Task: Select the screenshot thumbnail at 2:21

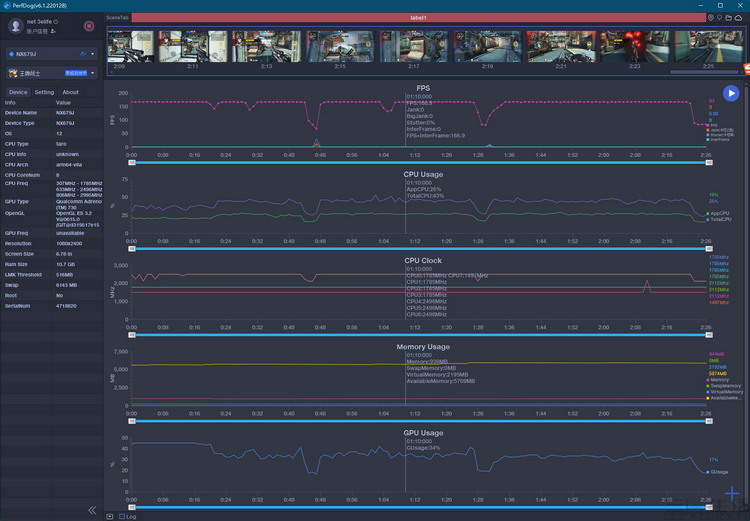Action: tap(561, 46)
